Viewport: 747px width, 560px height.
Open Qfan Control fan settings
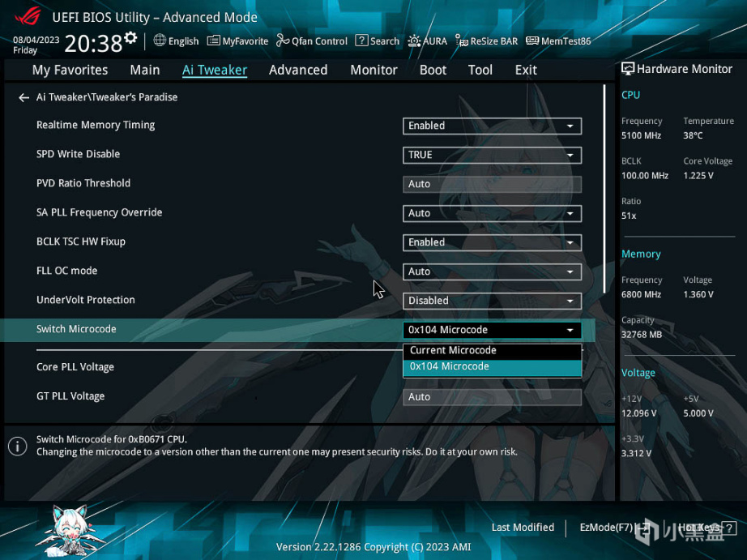(x=312, y=41)
